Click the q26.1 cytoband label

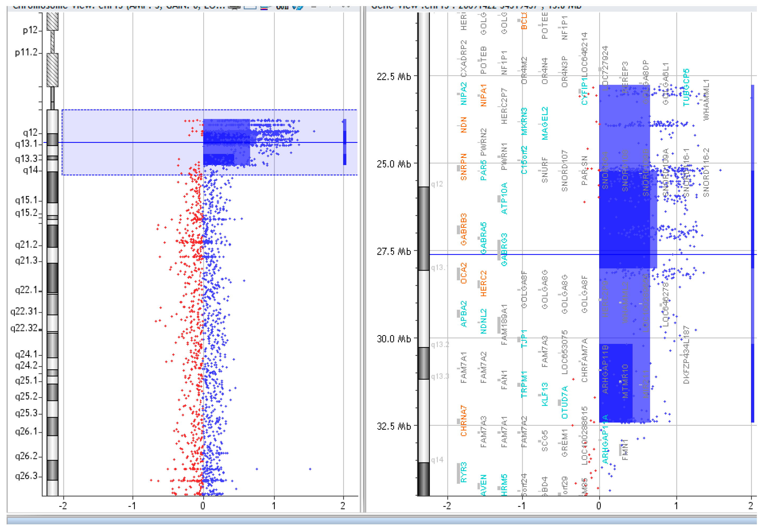(26, 431)
